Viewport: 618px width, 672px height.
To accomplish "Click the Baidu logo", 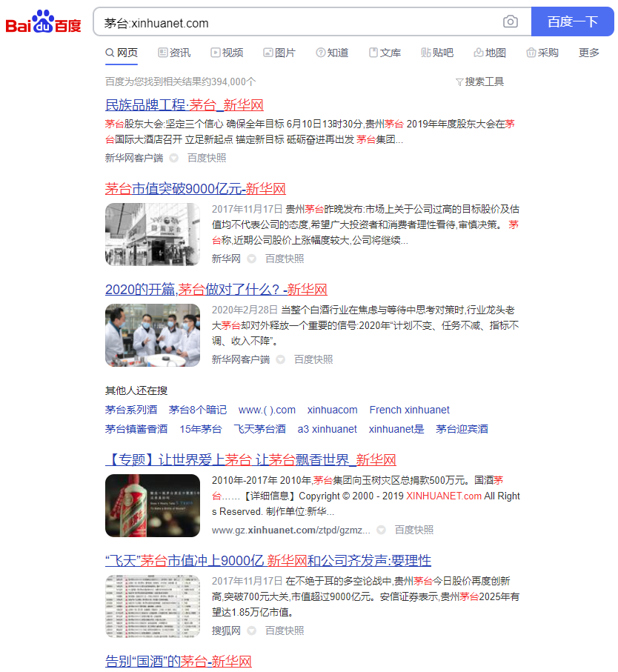I will click(43, 21).
